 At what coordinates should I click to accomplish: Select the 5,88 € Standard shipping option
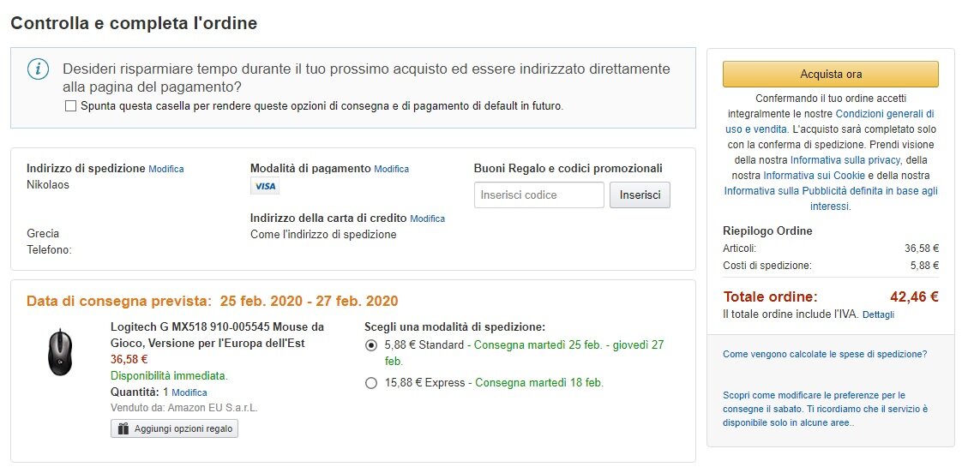tap(371, 344)
